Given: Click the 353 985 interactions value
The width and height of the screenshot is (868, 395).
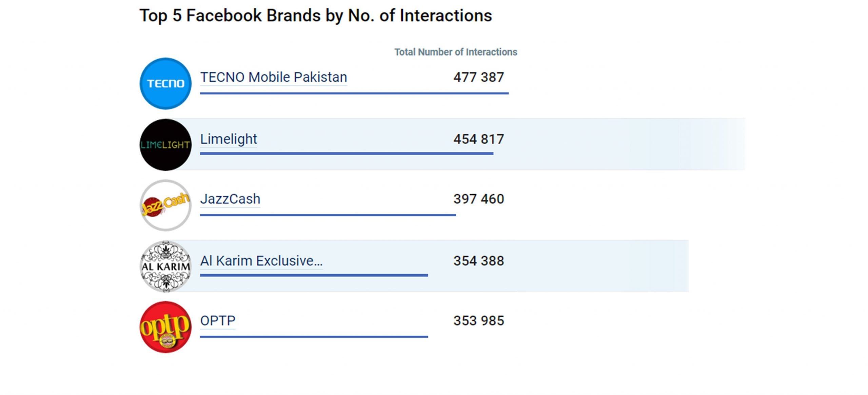Looking at the screenshot, I should (x=478, y=321).
